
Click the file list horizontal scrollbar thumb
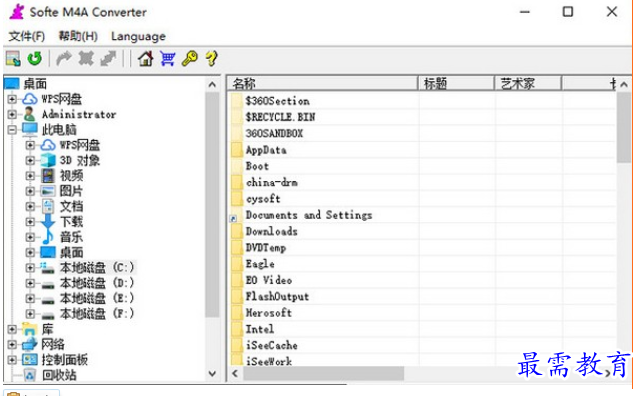click(324, 373)
